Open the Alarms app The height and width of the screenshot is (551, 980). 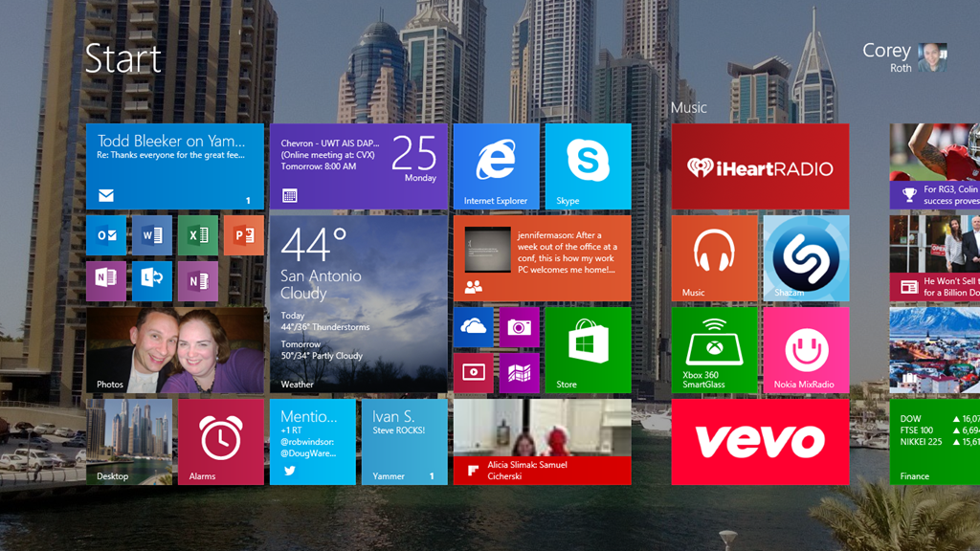click(x=220, y=442)
